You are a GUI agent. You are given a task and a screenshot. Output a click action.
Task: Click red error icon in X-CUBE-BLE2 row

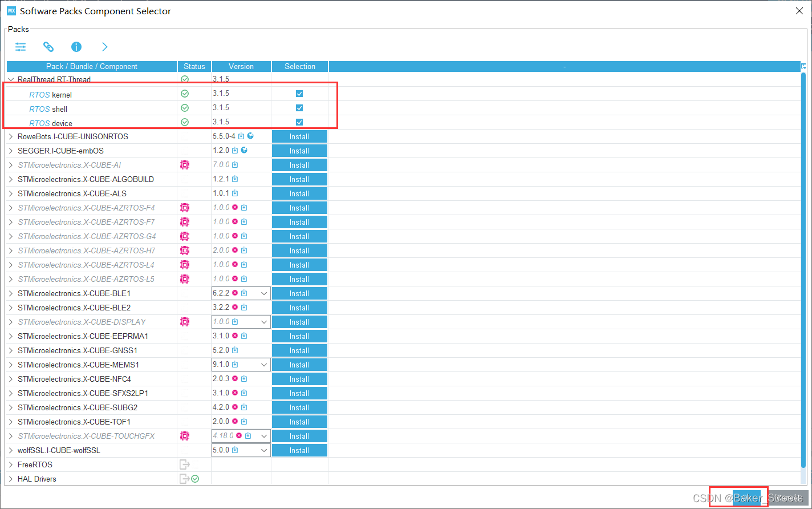235,307
